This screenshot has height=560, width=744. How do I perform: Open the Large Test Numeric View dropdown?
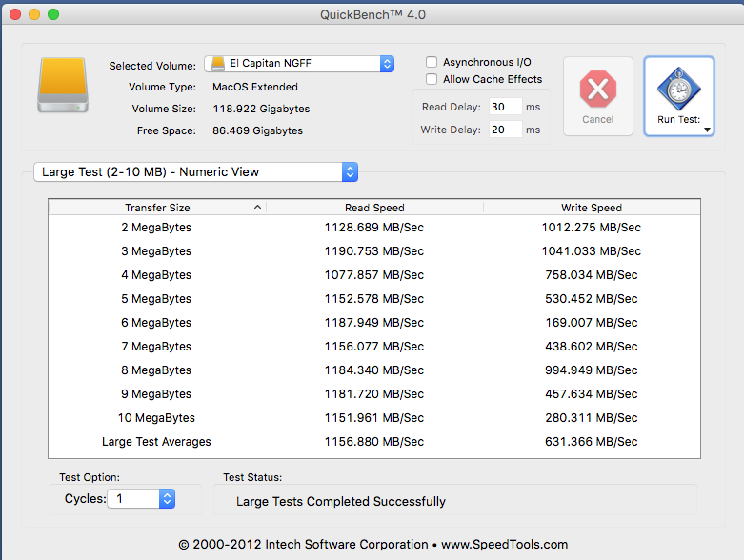(x=195, y=171)
